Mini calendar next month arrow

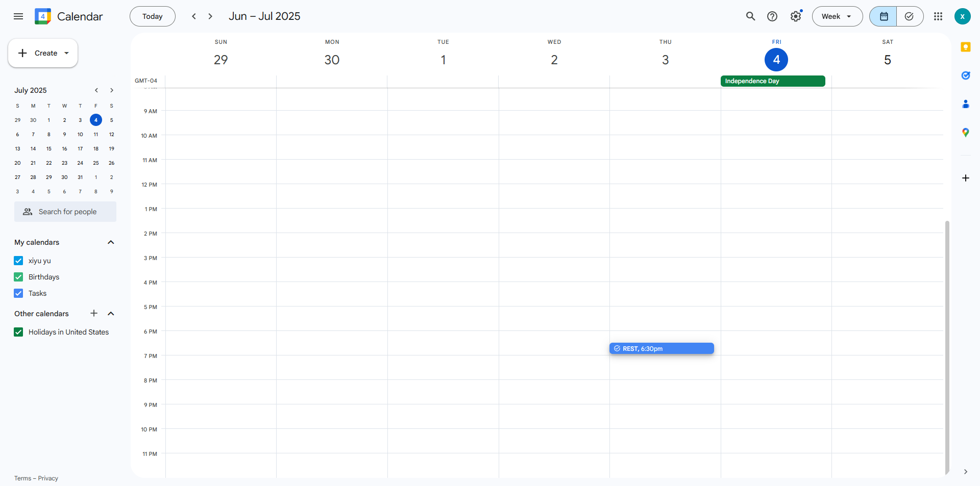pyautogui.click(x=111, y=90)
